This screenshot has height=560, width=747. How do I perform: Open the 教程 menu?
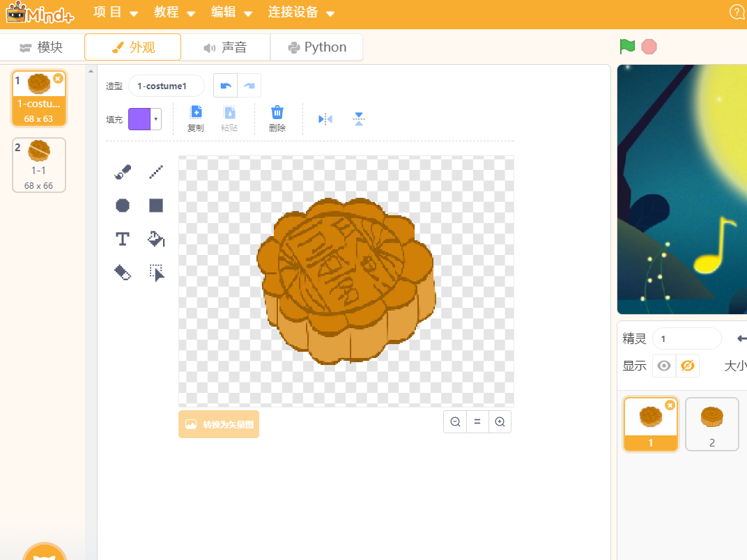(174, 13)
